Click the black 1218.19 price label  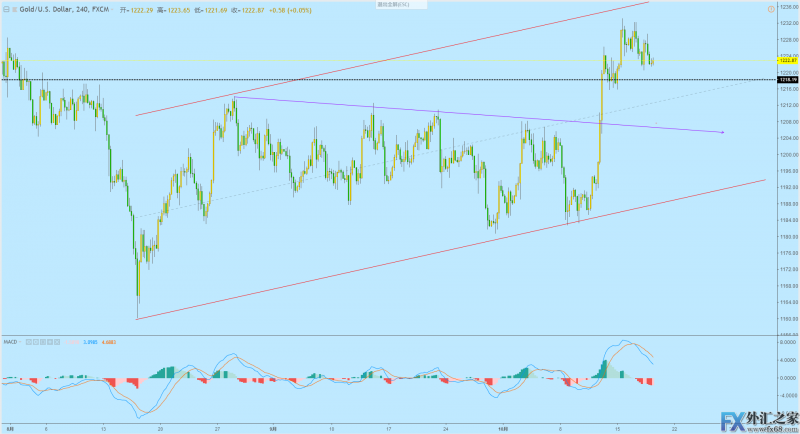tap(785, 79)
